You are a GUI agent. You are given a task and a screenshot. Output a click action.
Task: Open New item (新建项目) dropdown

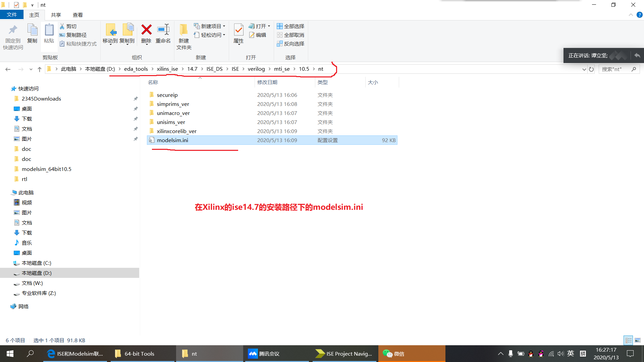210,26
